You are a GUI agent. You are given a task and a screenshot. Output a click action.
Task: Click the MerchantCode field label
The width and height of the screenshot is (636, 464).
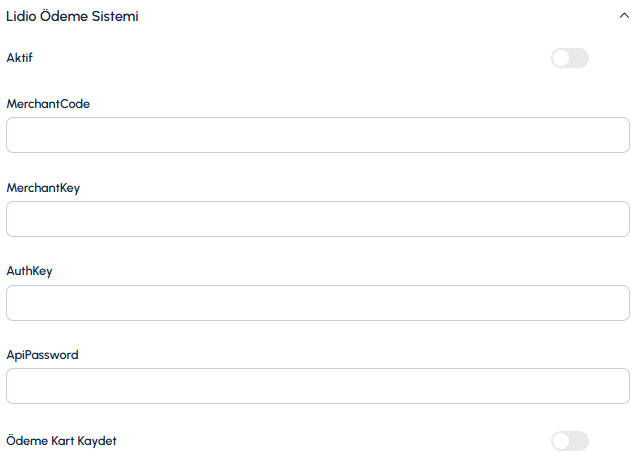point(48,104)
